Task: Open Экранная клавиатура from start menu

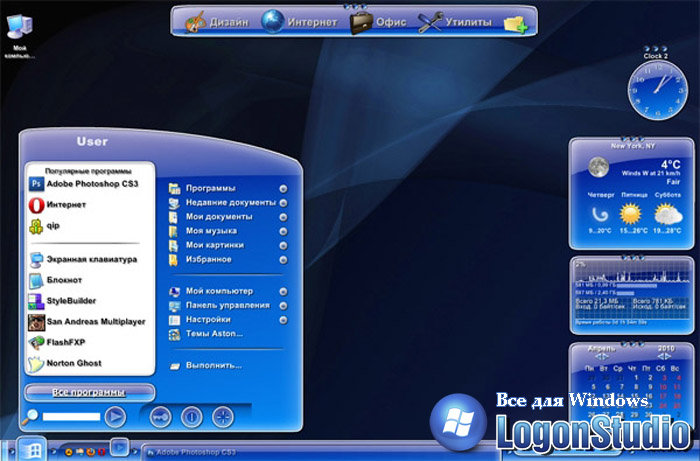Action: coord(83,260)
